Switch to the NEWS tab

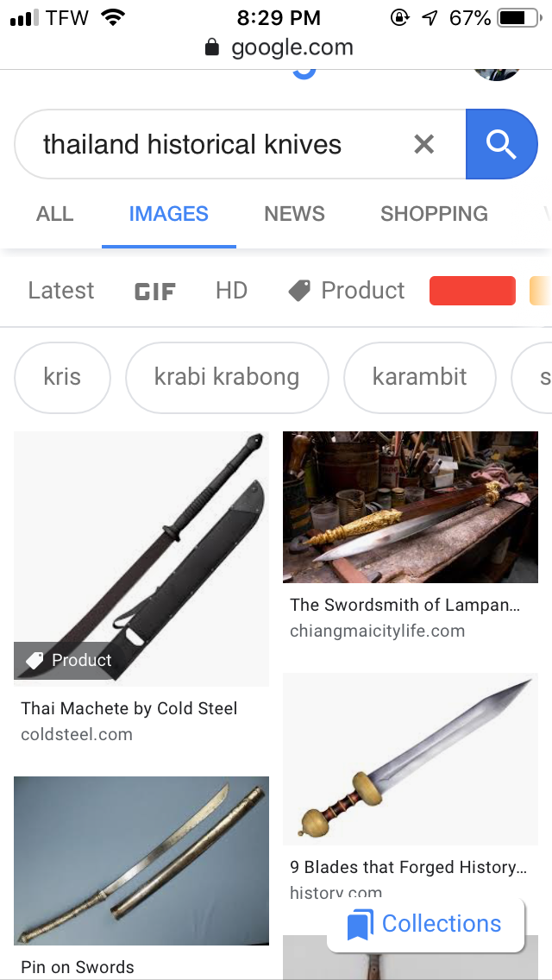pos(294,214)
